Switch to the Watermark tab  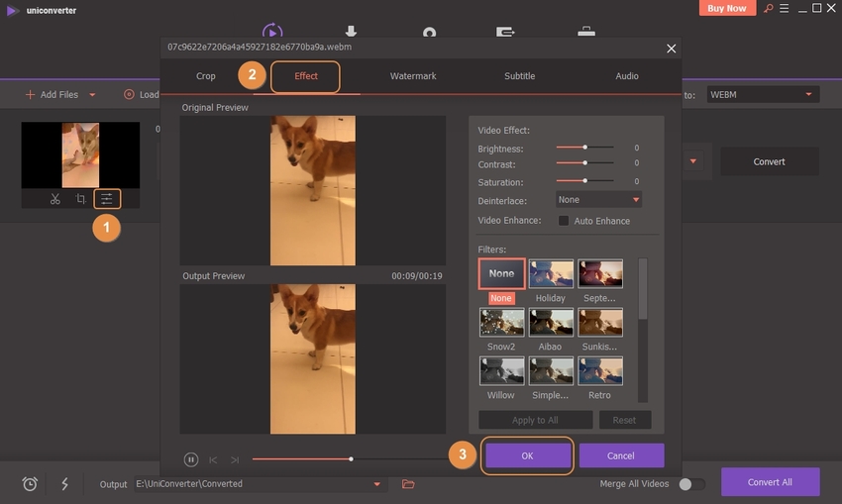pyautogui.click(x=413, y=76)
